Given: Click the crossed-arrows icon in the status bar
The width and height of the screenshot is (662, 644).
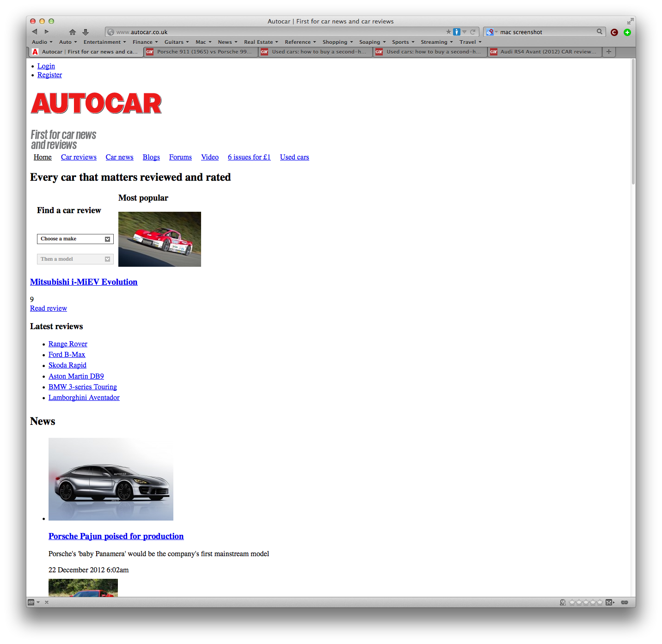Looking at the screenshot, I should pos(609,602).
